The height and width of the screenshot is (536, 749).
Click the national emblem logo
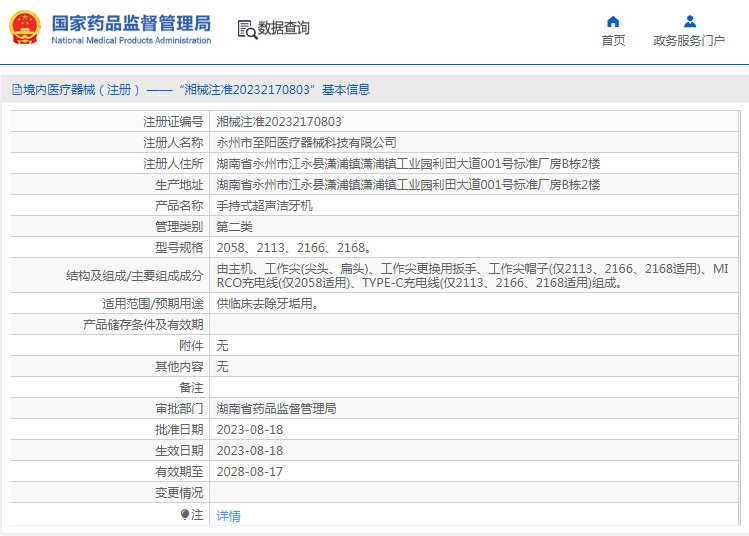pos(25,27)
